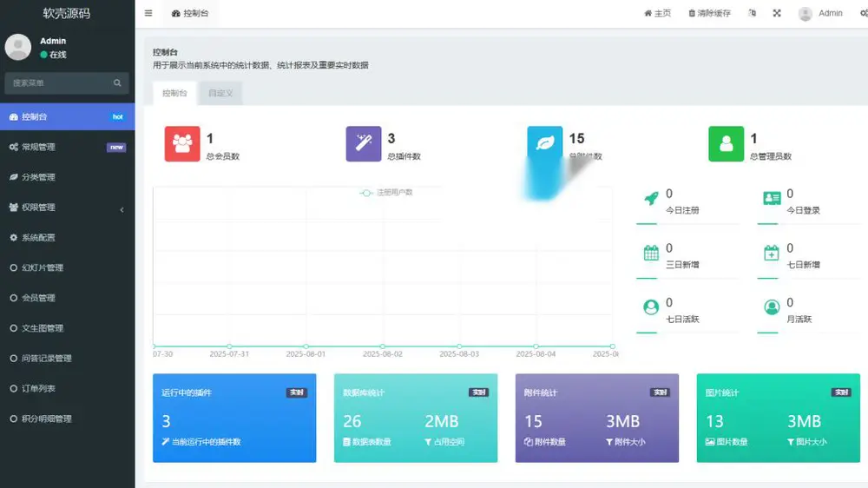Toggle fullscreen icon in top bar

(x=777, y=13)
